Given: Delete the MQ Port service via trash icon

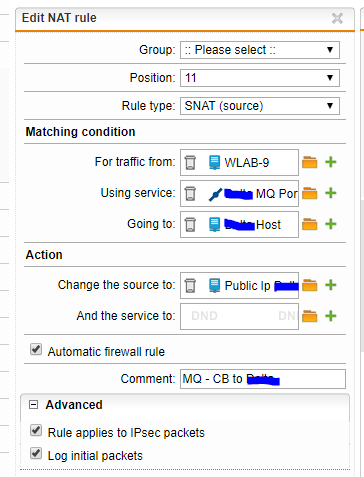Looking at the screenshot, I should [x=190, y=194].
